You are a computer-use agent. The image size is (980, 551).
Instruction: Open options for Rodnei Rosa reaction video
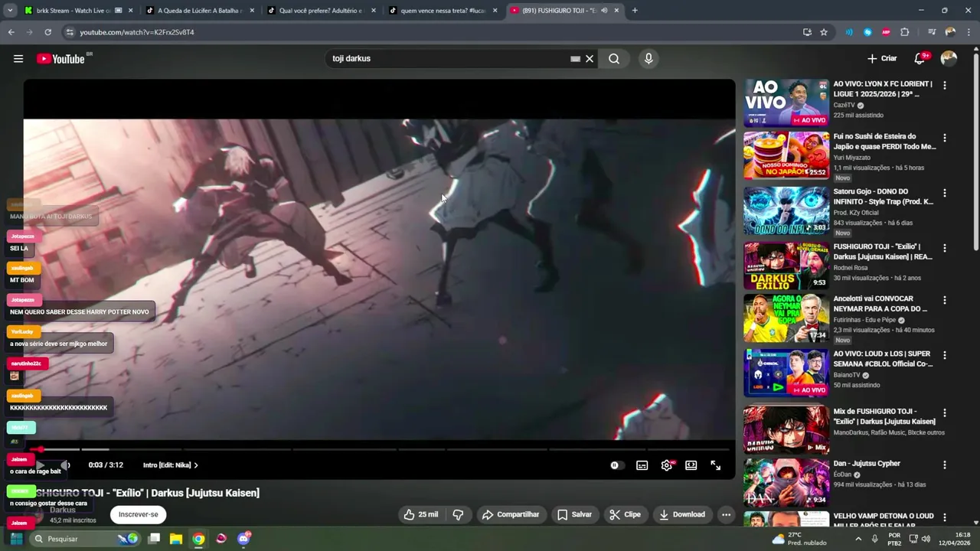click(x=945, y=248)
